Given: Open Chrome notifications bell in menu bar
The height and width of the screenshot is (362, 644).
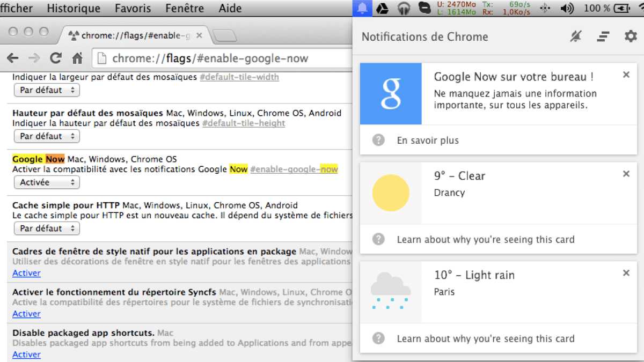Looking at the screenshot, I should [x=361, y=8].
